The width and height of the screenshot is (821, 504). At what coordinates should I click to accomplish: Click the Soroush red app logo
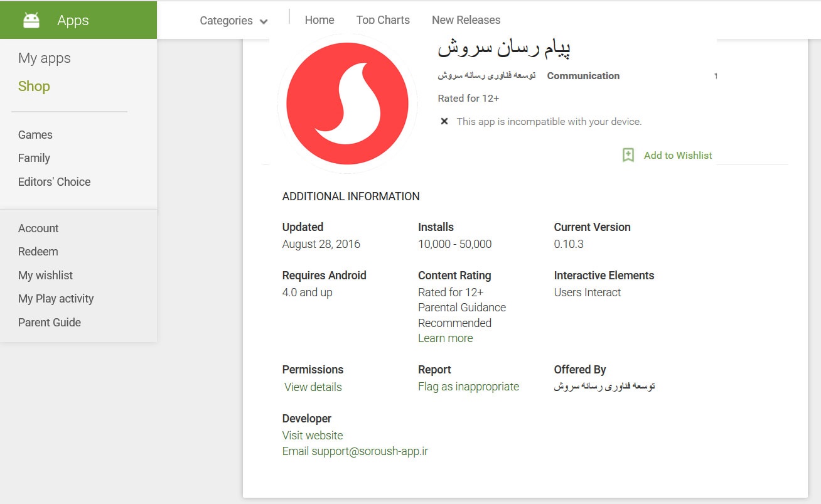coord(347,104)
